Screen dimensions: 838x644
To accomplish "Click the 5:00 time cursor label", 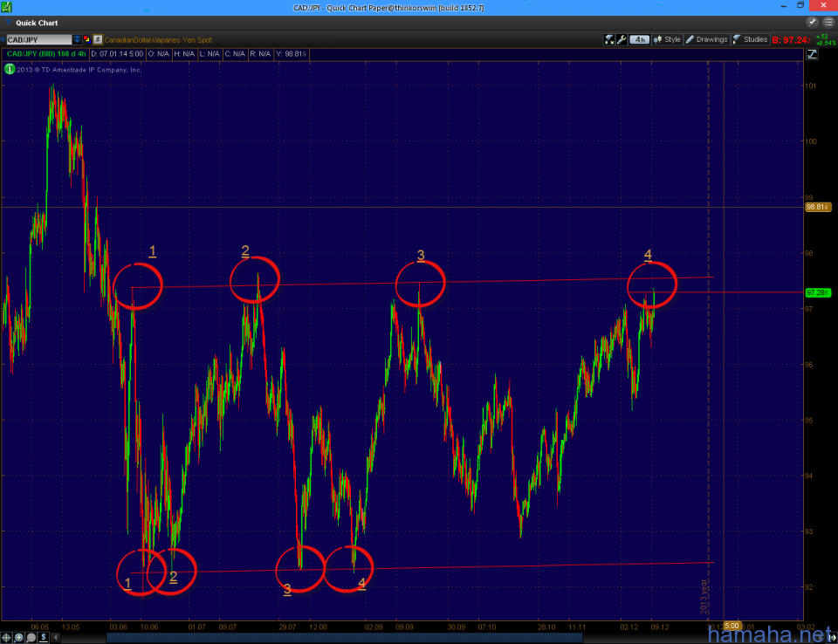I will coord(732,626).
